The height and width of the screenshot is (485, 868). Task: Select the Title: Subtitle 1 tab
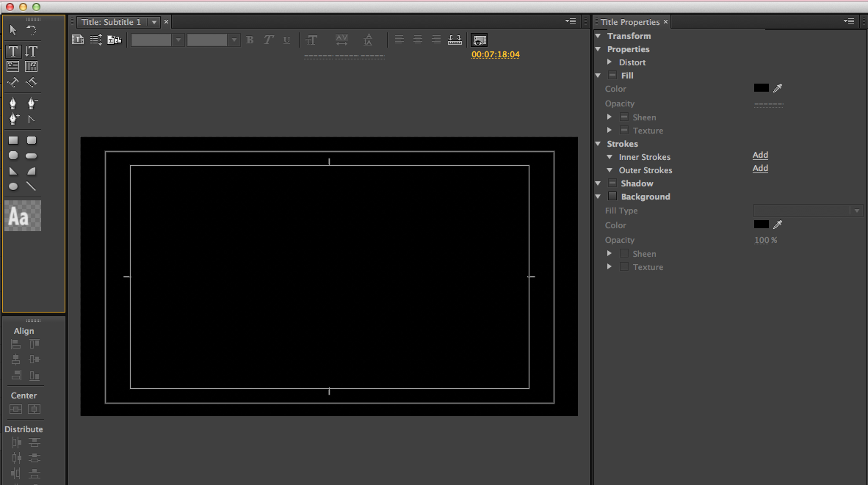point(112,22)
